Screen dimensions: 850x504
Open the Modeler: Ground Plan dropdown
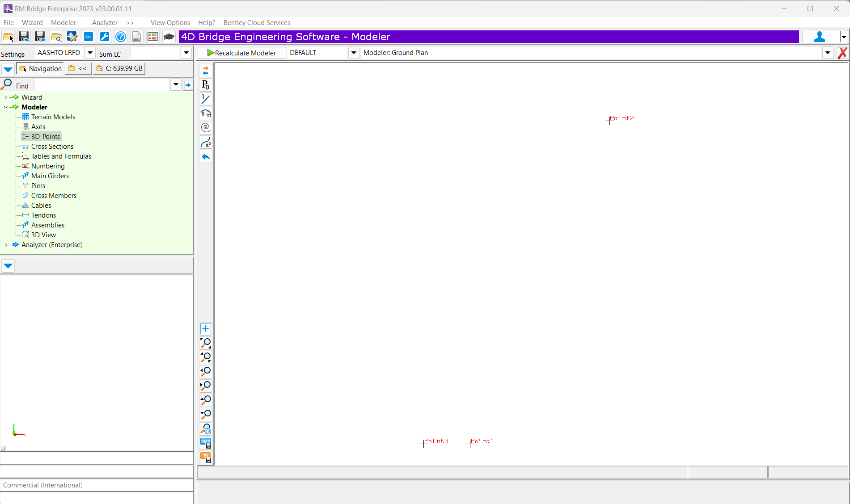click(828, 53)
